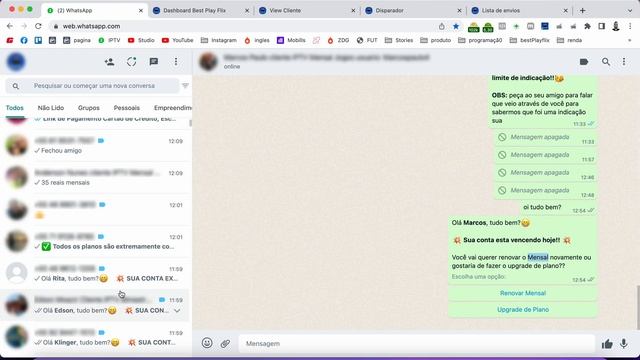Screen dimensions: 640x360
Task: Open the emoji picker
Action: pos(207,343)
